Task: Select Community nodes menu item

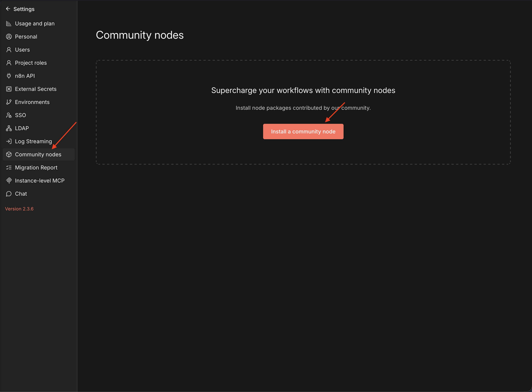Action: pyautogui.click(x=39, y=154)
